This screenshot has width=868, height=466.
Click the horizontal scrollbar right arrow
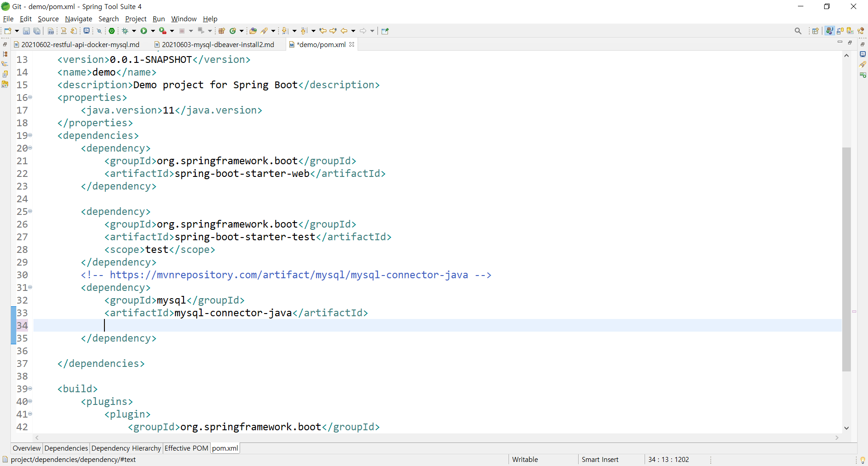(x=837, y=437)
